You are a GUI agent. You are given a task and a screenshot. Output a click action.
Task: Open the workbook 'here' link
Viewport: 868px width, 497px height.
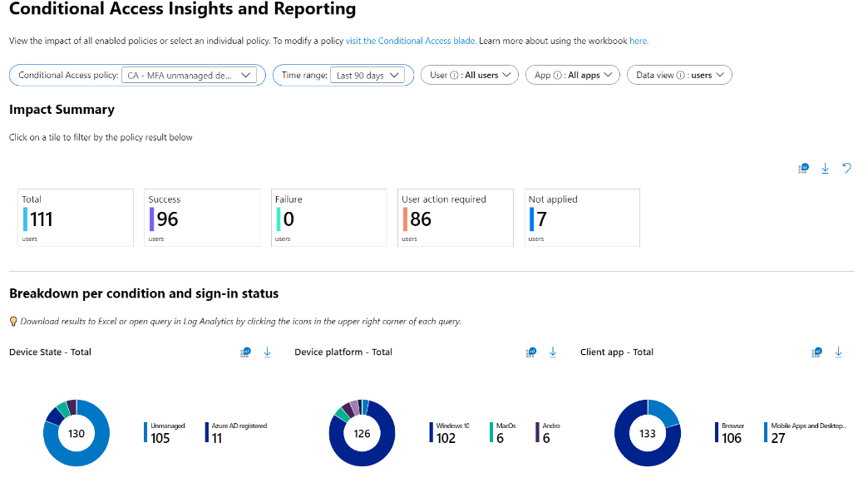coord(639,41)
